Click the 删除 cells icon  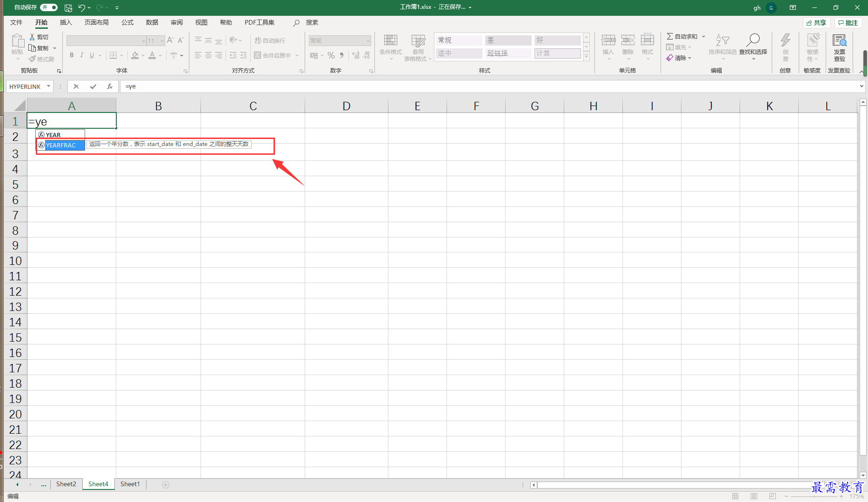[628, 40]
